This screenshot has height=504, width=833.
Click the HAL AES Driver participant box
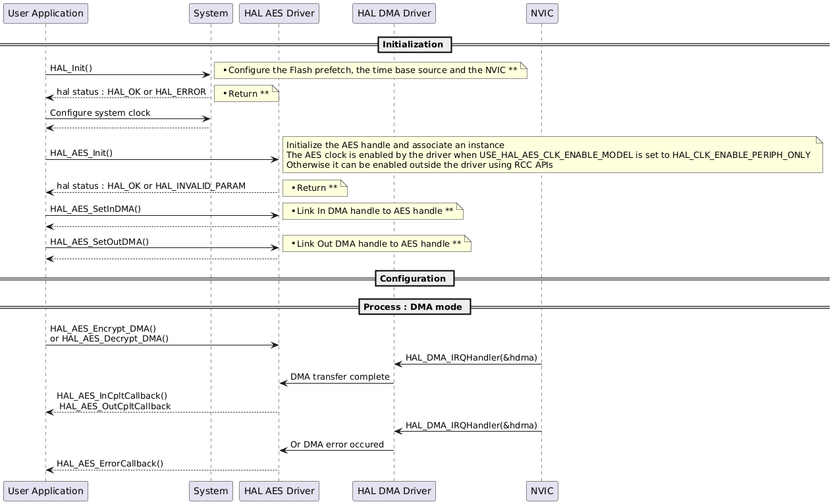(x=279, y=13)
